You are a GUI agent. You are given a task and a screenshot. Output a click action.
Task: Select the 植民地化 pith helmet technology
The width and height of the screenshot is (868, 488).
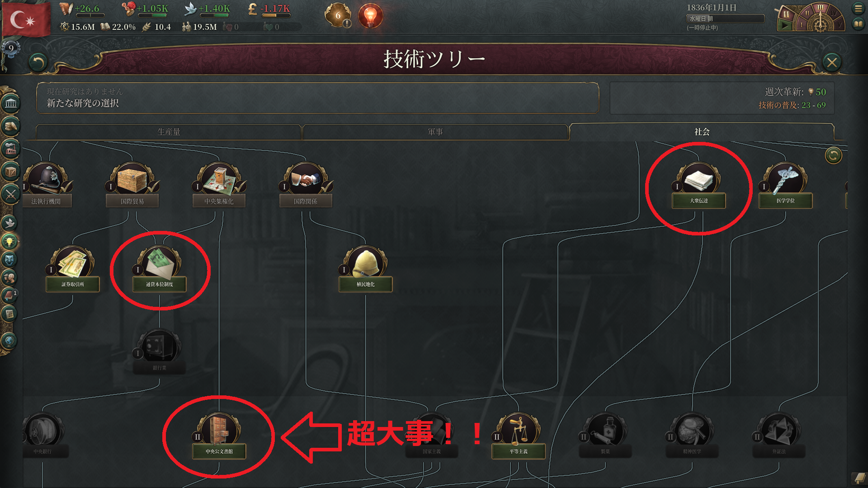[365, 269]
